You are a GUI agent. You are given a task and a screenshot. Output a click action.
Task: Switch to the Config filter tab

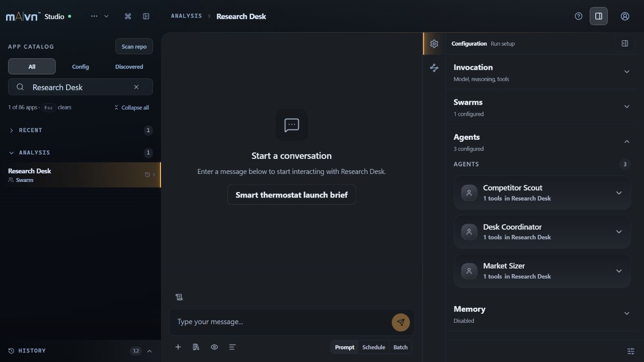point(80,66)
